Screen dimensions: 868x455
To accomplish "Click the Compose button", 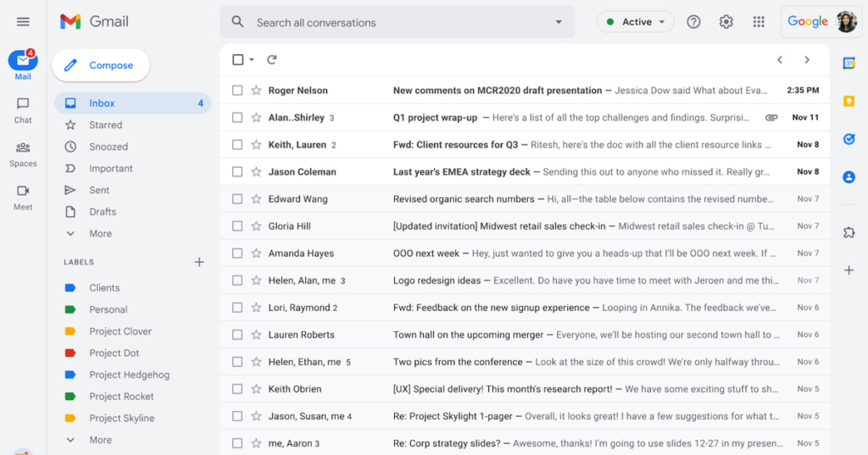I will (x=100, y=65).
